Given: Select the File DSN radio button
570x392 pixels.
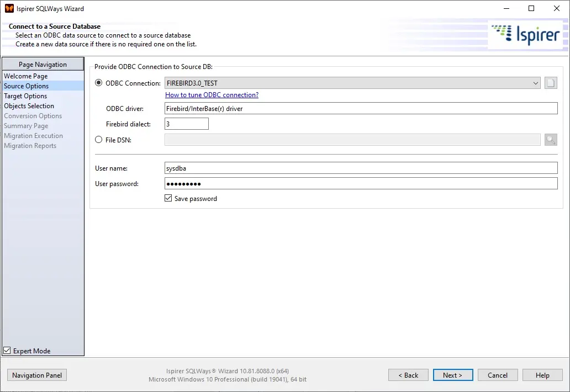Looking at the screenshot, I should coord(98,140).
